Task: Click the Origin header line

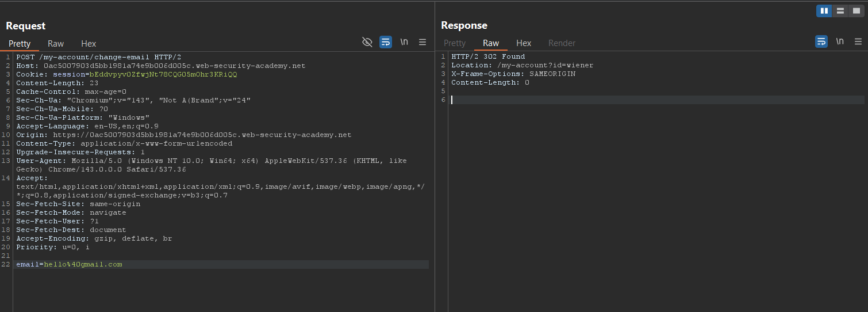Action: tap(183, 135)
